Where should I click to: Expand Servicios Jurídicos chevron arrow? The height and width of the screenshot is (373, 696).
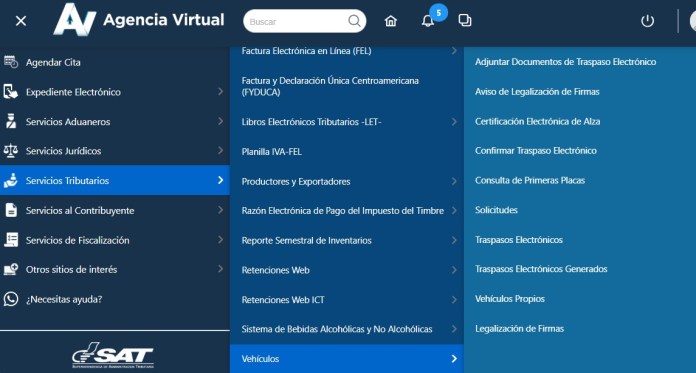[x=220, y=151]
